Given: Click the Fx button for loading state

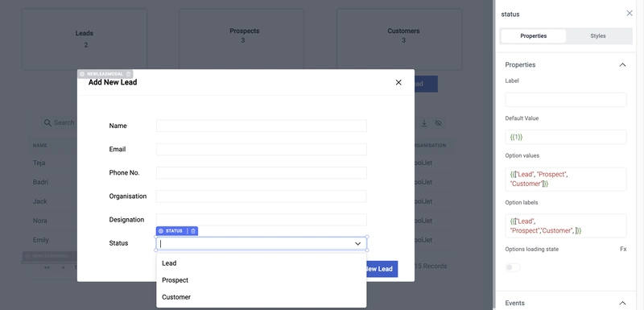Looking at the screenshot, I should (623, 250).
